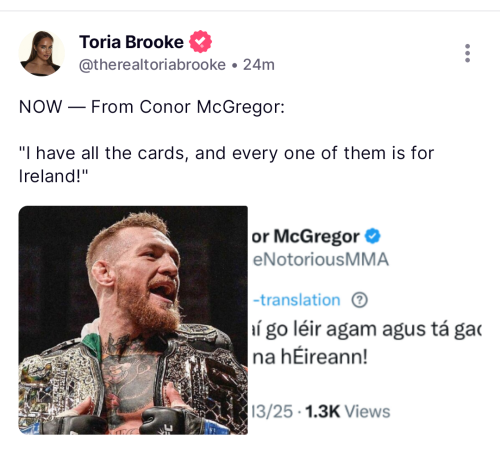Open the McGregor championship belts photo
The height and width of the screenshot is (455, 500).
click(133, 320)
